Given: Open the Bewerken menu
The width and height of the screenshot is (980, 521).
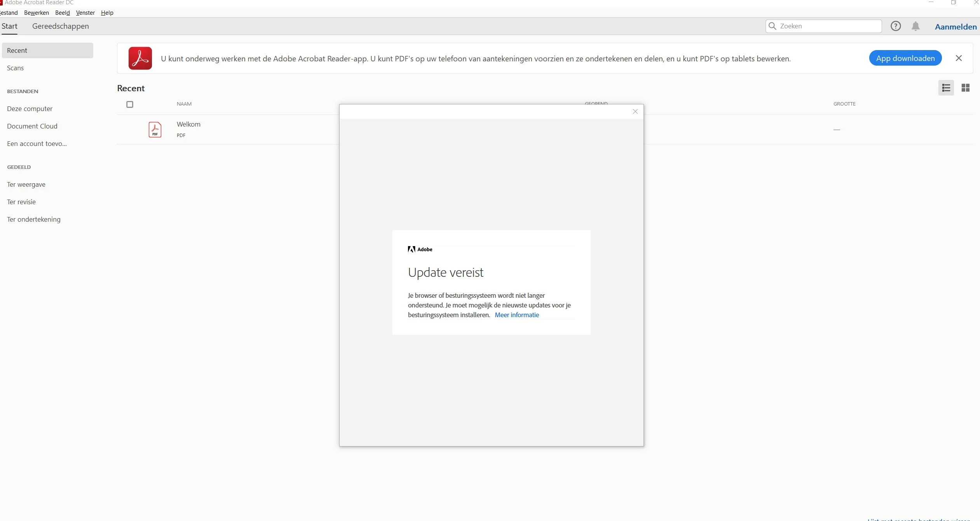Looking at the screenshot, I should [x=36, y=13].
